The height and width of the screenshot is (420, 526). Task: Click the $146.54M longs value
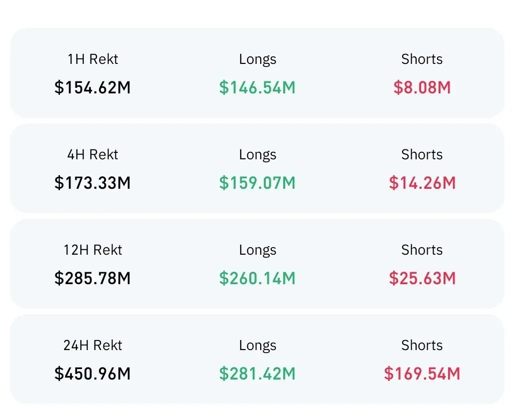point(257,87)
